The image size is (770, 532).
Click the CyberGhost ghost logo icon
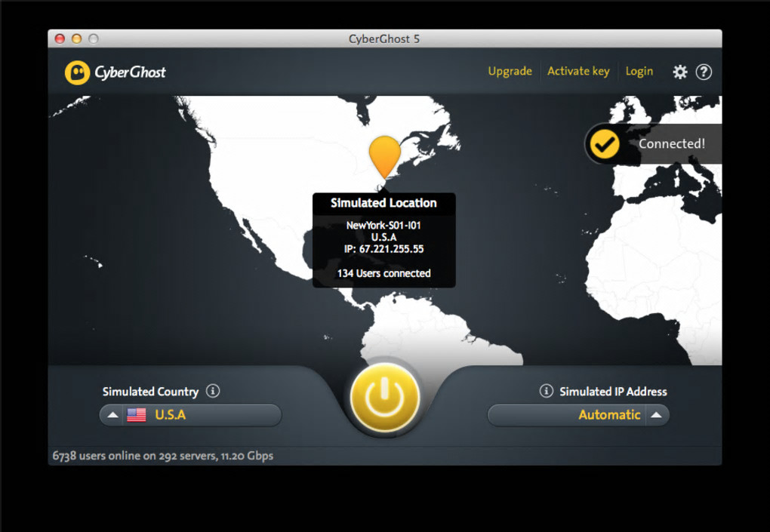pos(77,72)
